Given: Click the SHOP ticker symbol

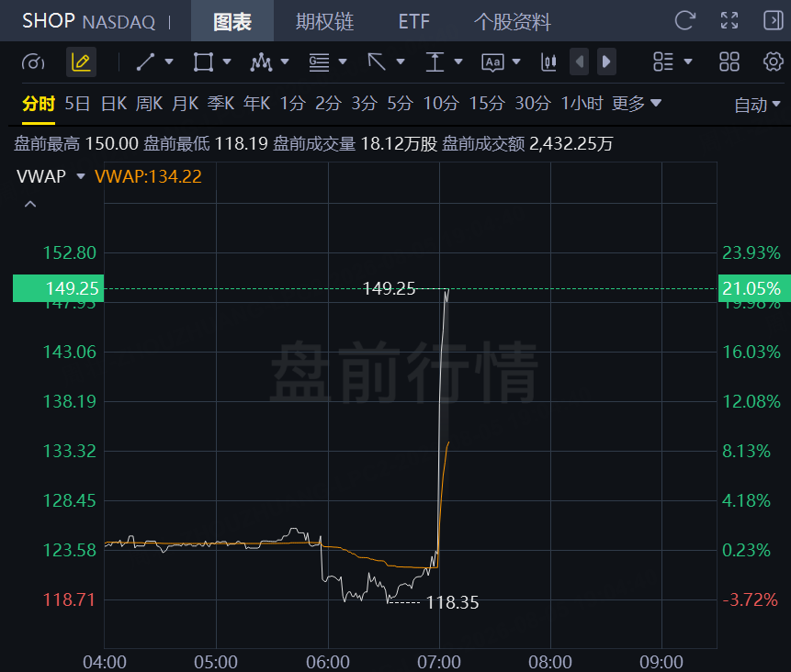Looking at the screenshot, I should pyautogui.click(x=49, y=21).
